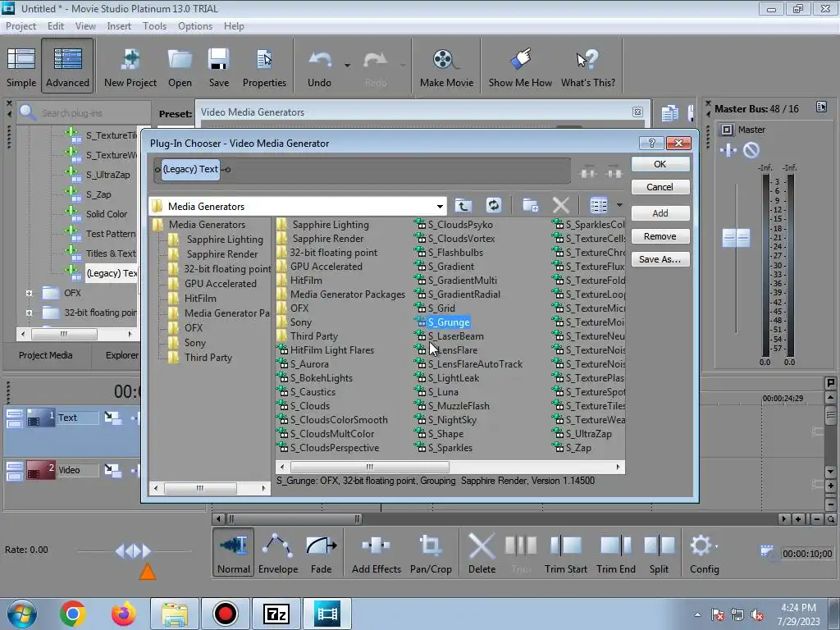This screenshot has width=840, height=630.
Task: Change the plug-in chooser view mode
Action: coord(599,205)
